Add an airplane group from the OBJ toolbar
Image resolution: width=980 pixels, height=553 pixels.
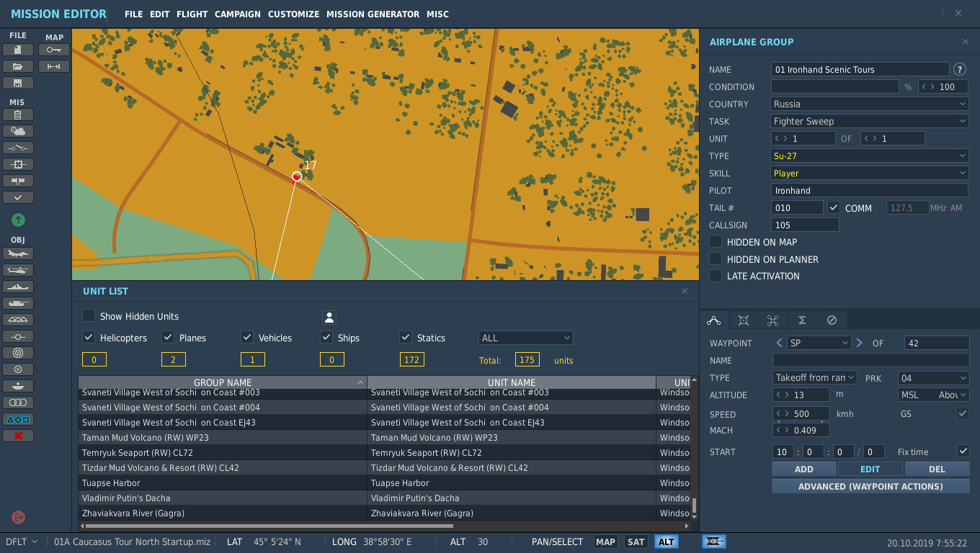[x=18, y=253]
